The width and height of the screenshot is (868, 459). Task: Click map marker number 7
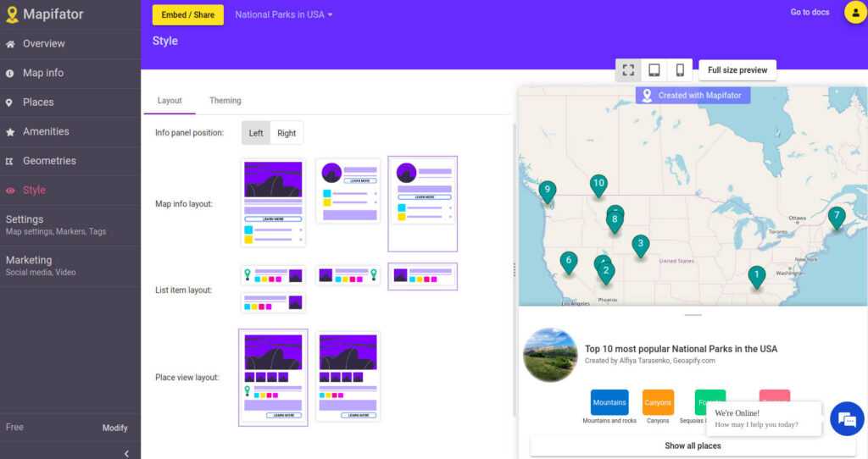(x=837, y=218)
